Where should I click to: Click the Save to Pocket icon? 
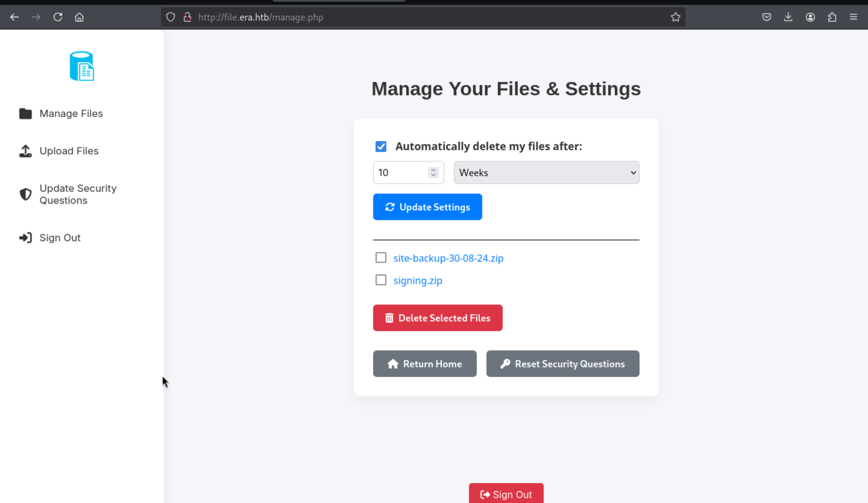tap(766, 17)
